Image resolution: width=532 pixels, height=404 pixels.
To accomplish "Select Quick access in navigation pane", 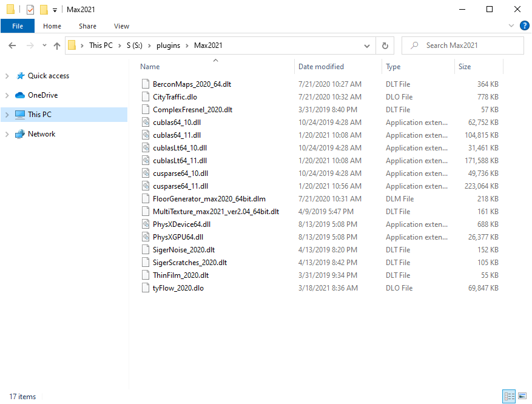I will pyautogui.click(x=49, y=76).
